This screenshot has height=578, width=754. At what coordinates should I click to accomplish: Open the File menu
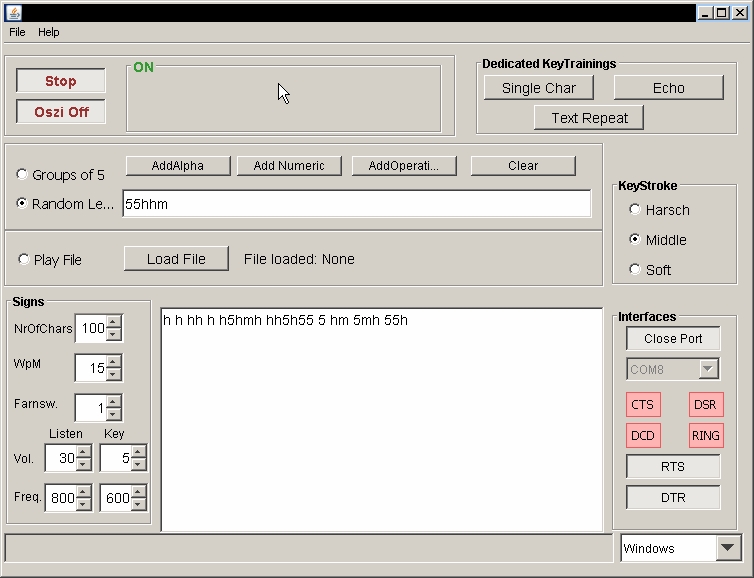(x=17, y=32)
